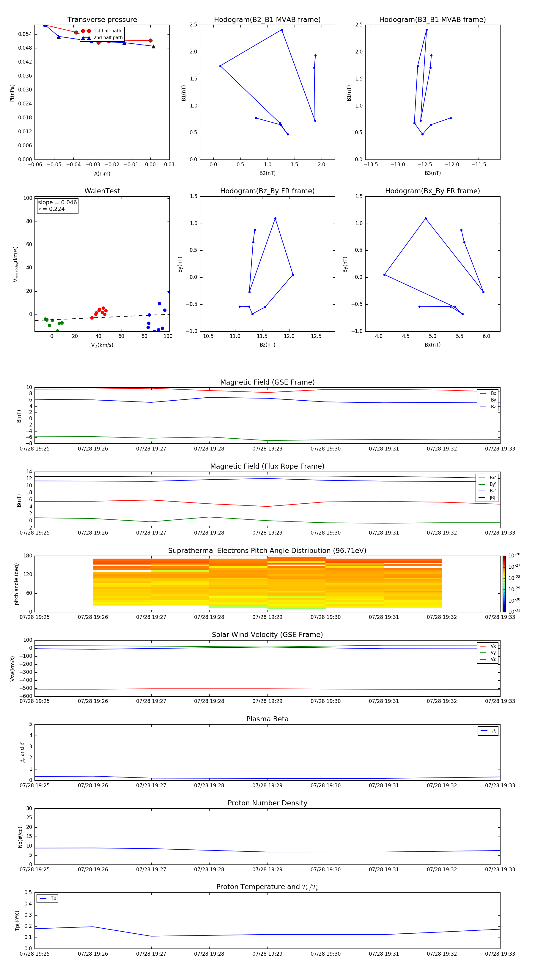Viewport: 535px width, 980px height.
Task: Click the 'r = 0.224' annotation
Action: point(51,209)
